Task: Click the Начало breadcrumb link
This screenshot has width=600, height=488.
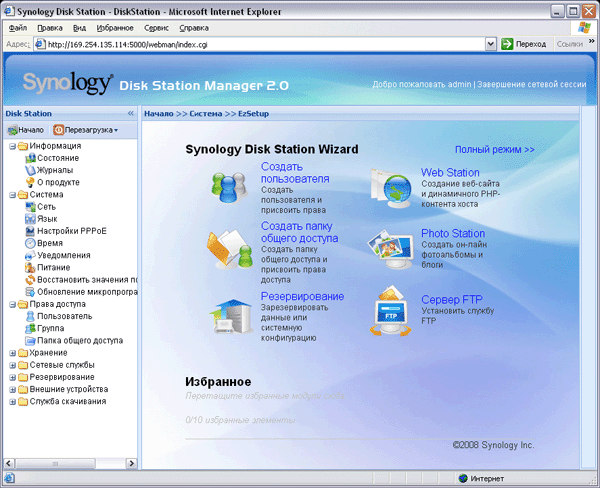Action: pos(158,114)
